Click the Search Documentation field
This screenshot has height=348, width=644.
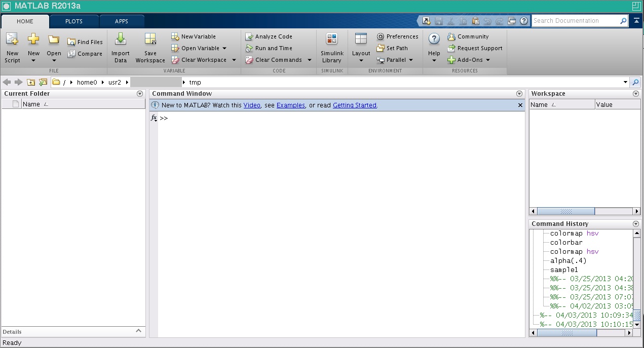[x=576, y=21]
